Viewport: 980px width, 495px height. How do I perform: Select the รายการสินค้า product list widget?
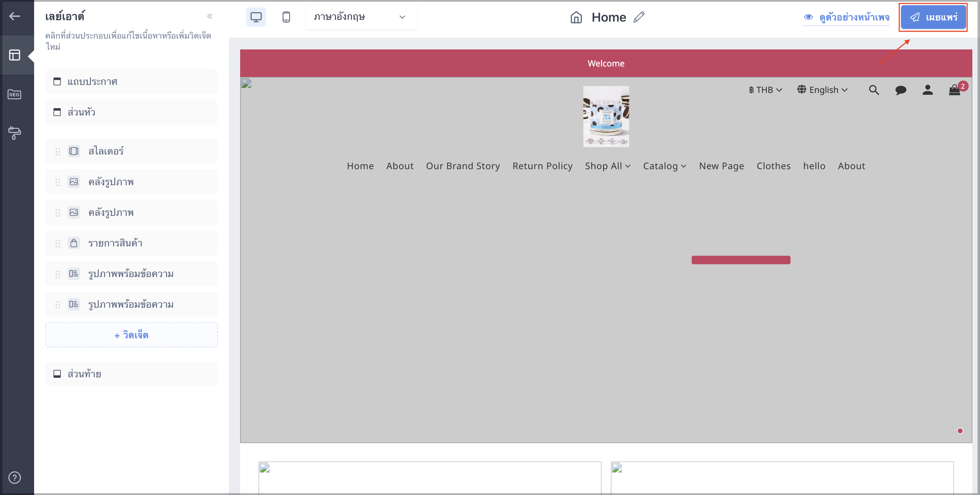[x=131, y=243]
